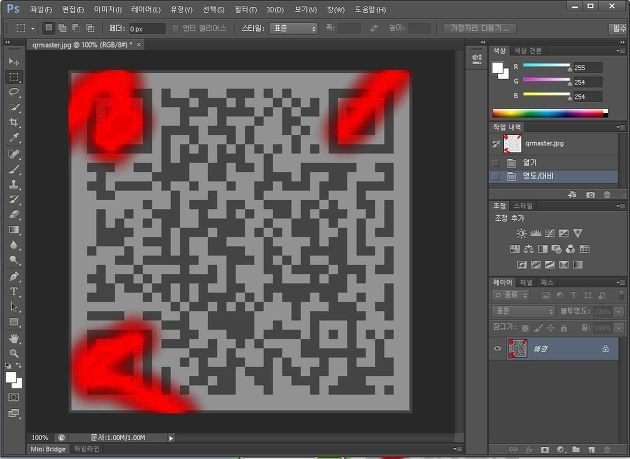
Task: Select the Rectangle shape tool
Action: [14, 322]
